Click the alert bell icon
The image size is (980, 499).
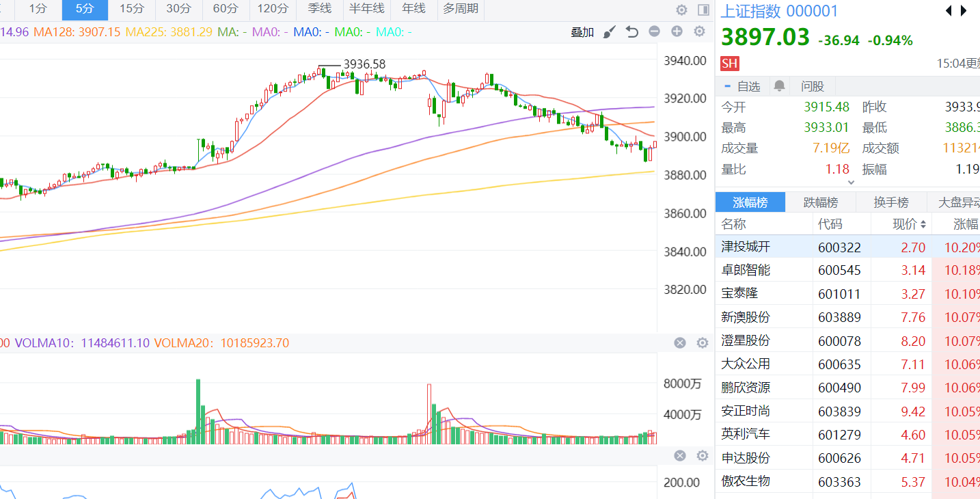point(779,86)
